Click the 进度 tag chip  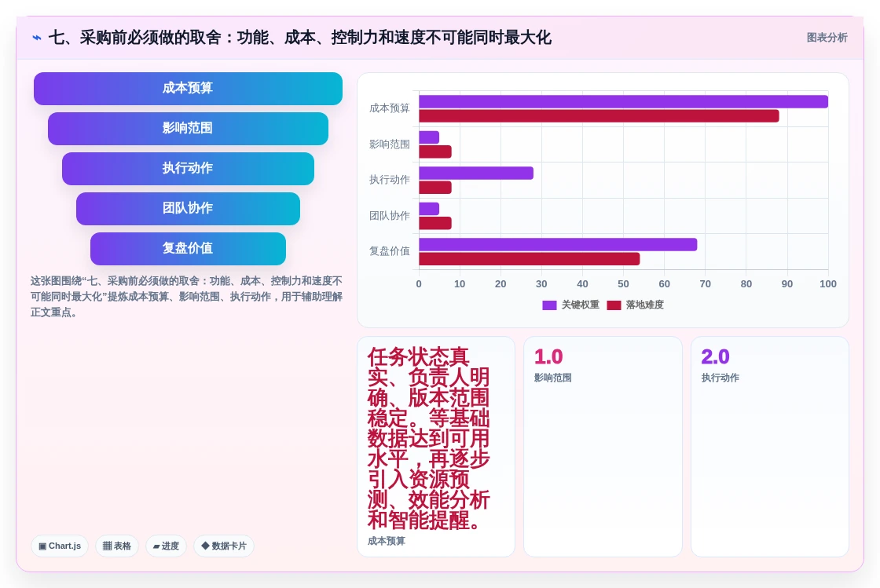(x=166, y=546)
